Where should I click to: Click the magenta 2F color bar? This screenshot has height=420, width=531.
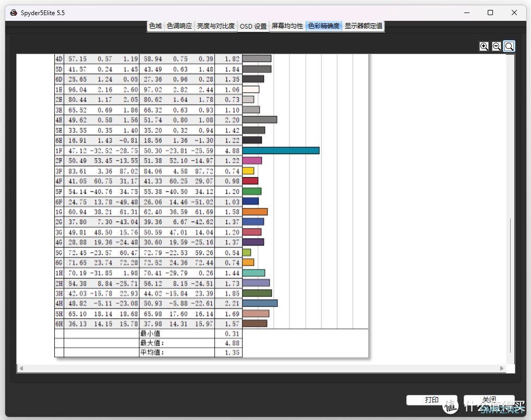pos(252,161)
